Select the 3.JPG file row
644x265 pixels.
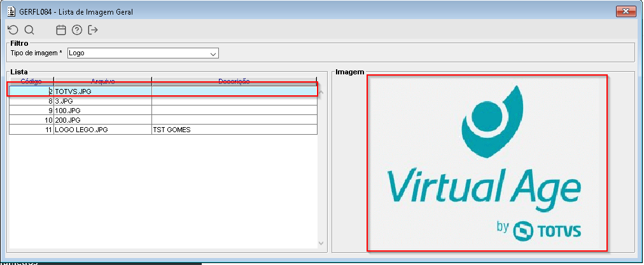[x=163, y=101]
